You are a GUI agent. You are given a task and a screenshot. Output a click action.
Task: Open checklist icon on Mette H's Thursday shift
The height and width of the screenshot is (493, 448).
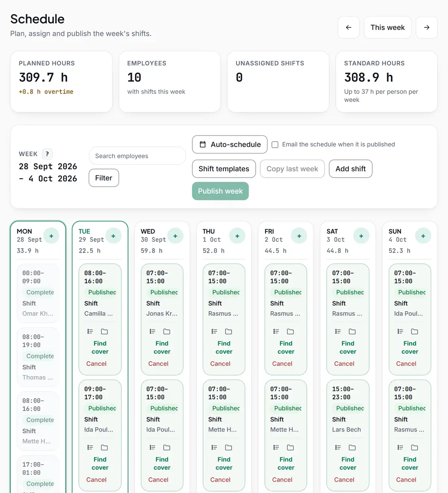coord(214,447)
